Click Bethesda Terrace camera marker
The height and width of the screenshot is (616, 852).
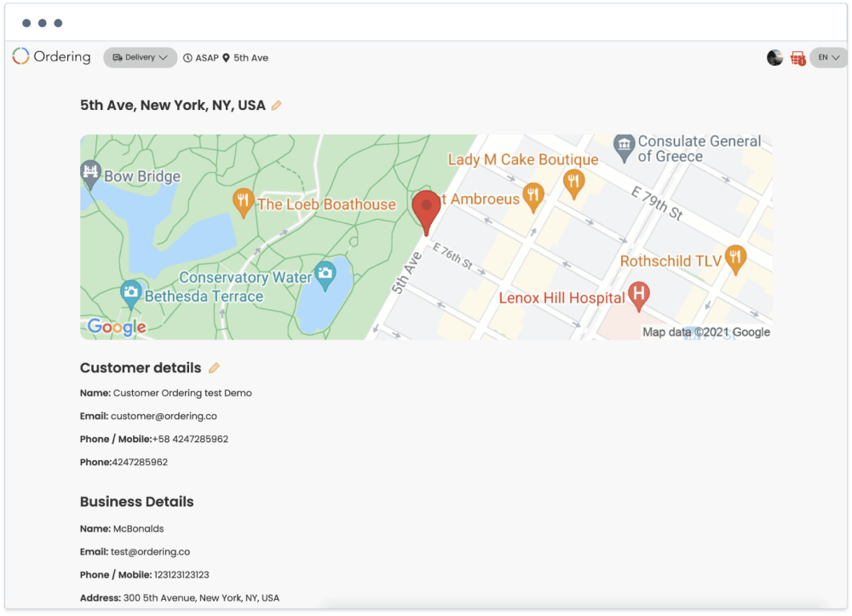[130, 295]
